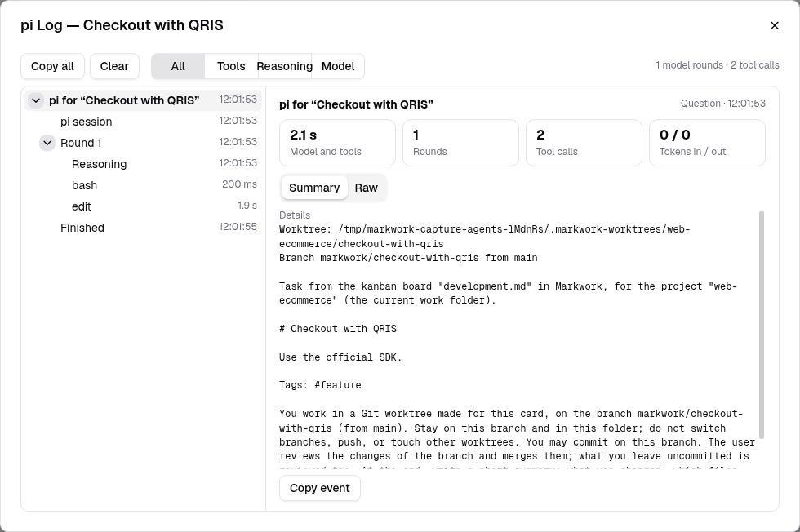Collapse the Round 1 chevron
The height and width of the screenshot is (532, 800).
coord(47,143)
